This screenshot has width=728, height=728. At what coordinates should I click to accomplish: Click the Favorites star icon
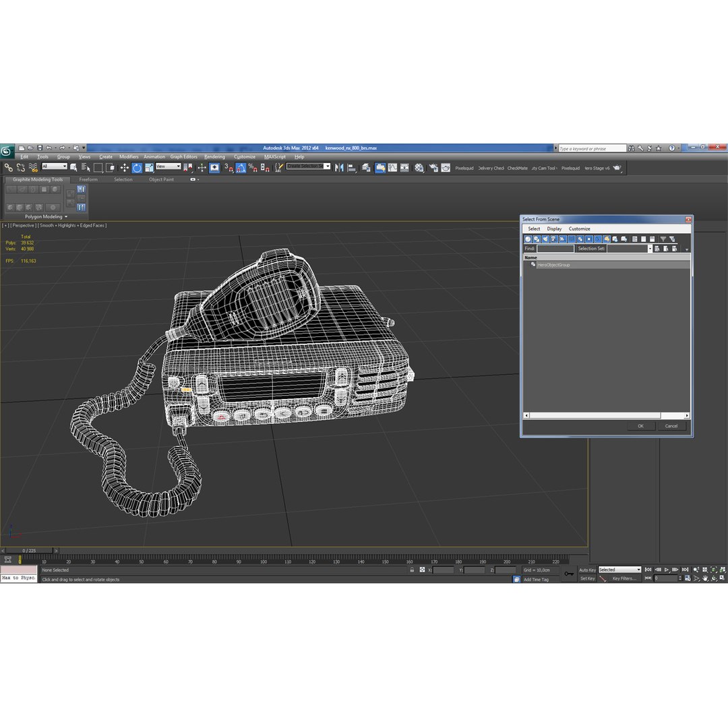tap(659, 148)
